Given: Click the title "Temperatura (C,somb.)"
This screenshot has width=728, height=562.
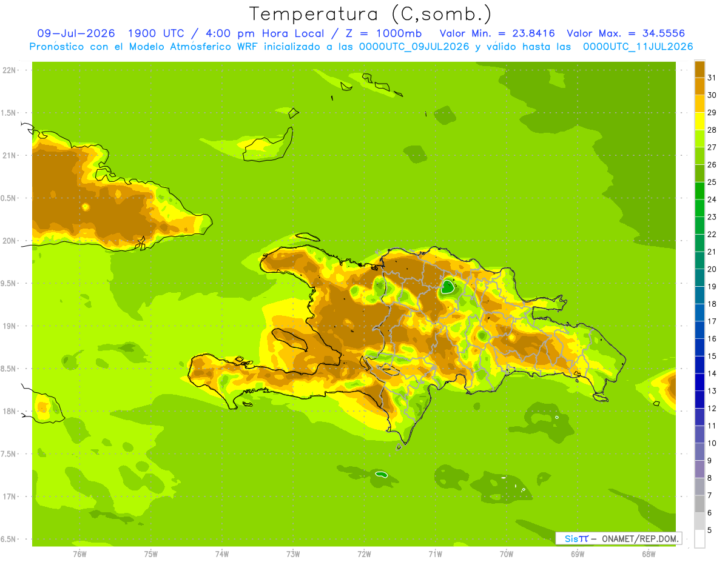Looking at the screenshot, I should (x=370, y=14).
